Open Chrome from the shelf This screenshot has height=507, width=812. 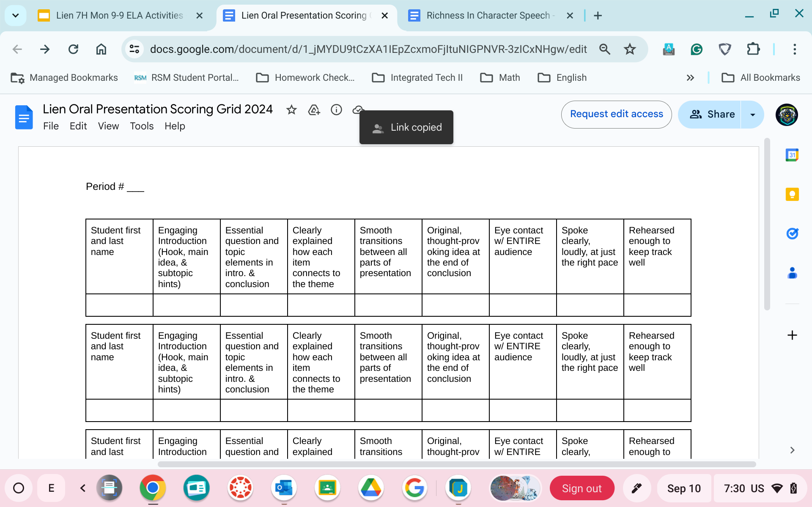(x=153, y=488)
